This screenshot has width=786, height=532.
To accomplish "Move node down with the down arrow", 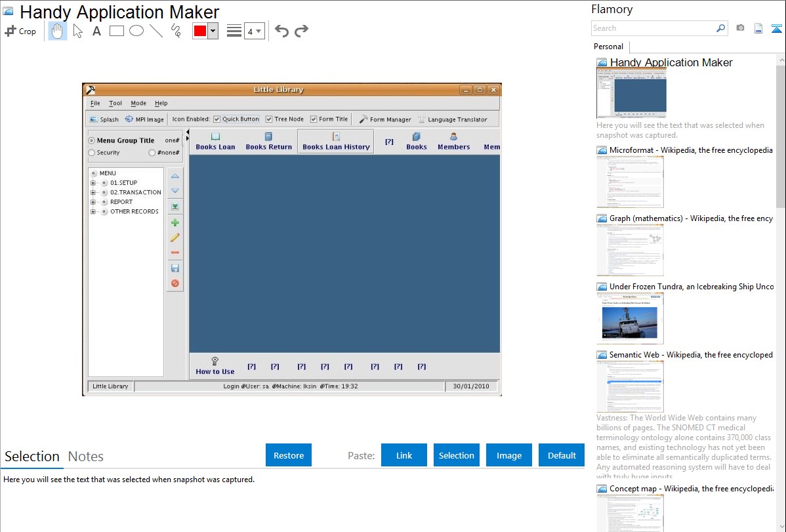I will click(x=175, y=191).
